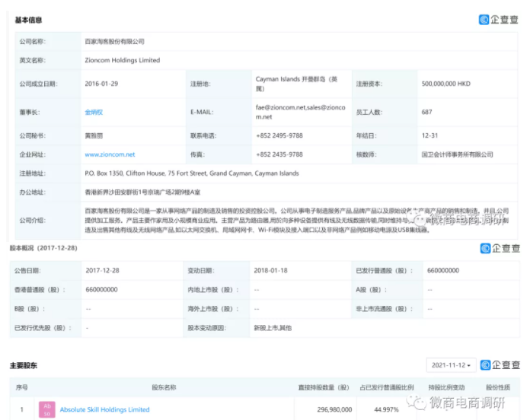Click the 非上市流通股 (股) label
Image resolution: width=530 pixels, height=420 pixels.
tap(385, 309)
